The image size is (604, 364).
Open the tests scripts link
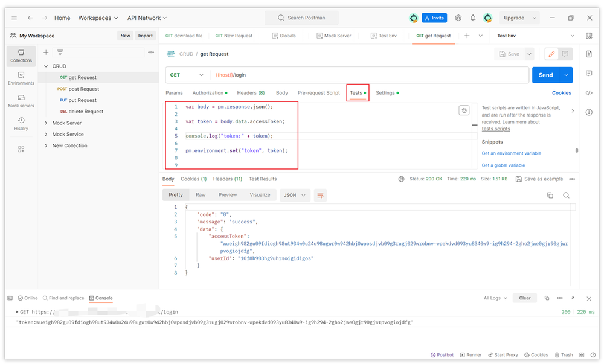pos(496,129)
